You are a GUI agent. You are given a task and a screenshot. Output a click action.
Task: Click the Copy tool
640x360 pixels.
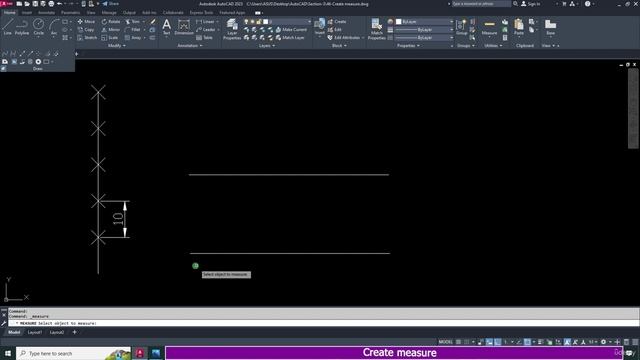click(86, 29)
